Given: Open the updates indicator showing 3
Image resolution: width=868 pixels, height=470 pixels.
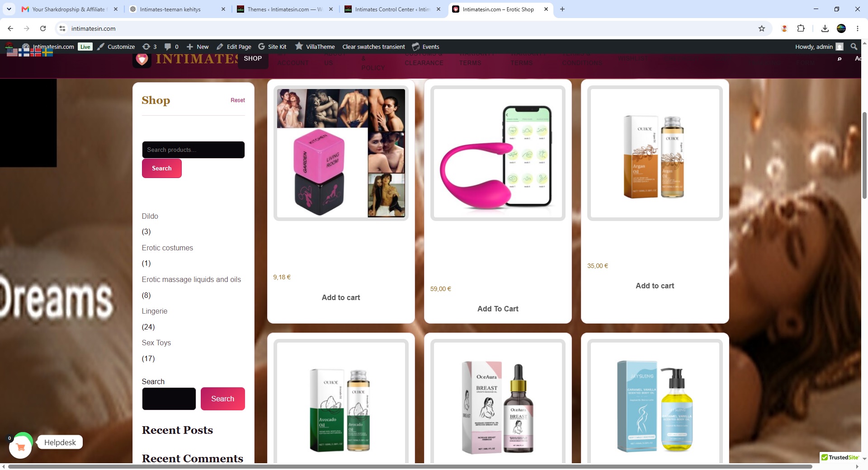Looking at the screenshot, I should click(x=150, y=47).
